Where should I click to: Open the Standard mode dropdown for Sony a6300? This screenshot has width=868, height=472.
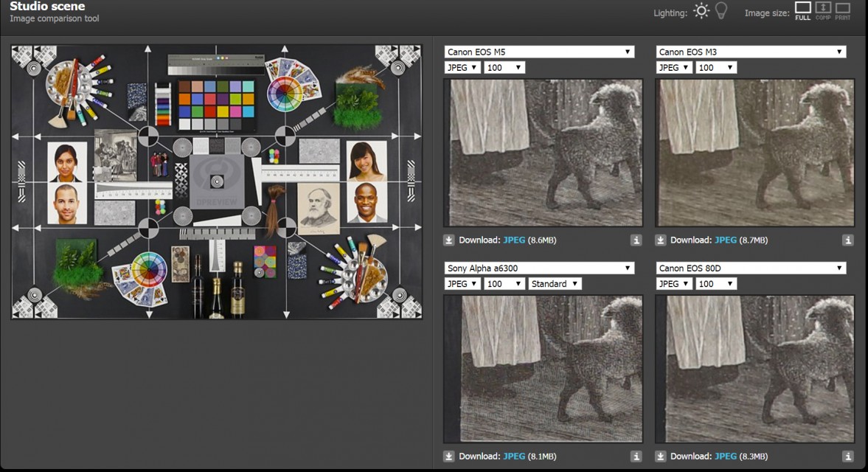tap(555, 284)
